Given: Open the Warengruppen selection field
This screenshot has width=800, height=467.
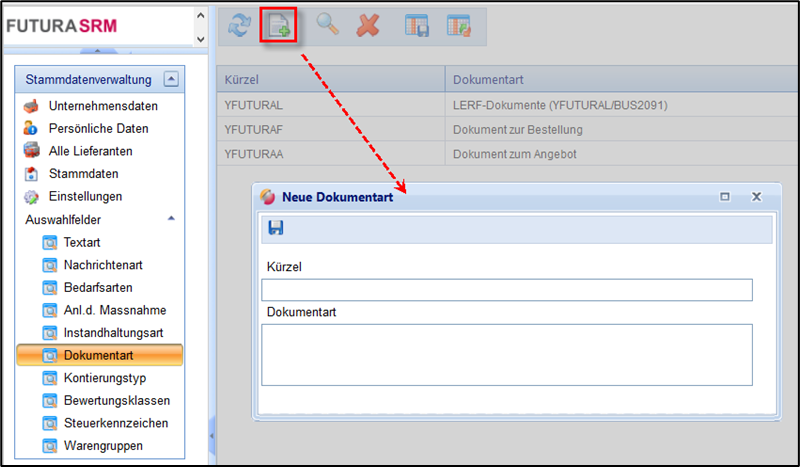Looking at the screenshot, I should click(x=103, y=445).
